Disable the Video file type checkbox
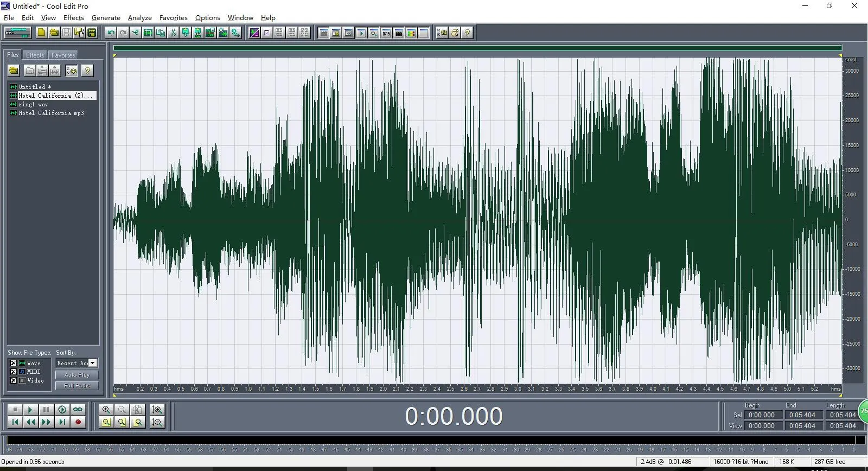 click(x=14, y=380)
